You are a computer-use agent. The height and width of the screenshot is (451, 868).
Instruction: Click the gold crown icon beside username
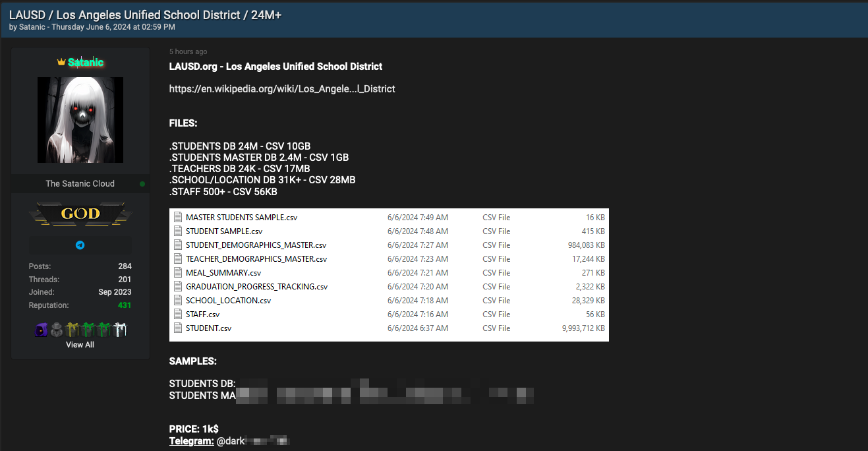(61, 62)
